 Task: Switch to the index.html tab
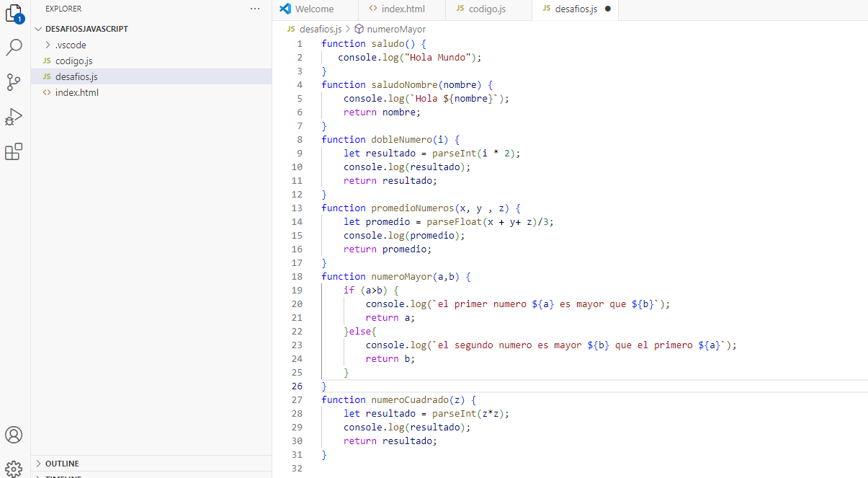[403, 9]
